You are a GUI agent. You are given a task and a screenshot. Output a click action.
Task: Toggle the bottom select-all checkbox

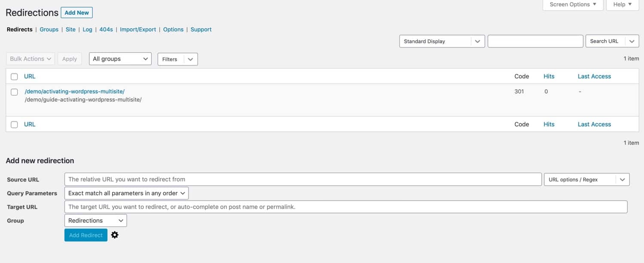coord(14,124)
